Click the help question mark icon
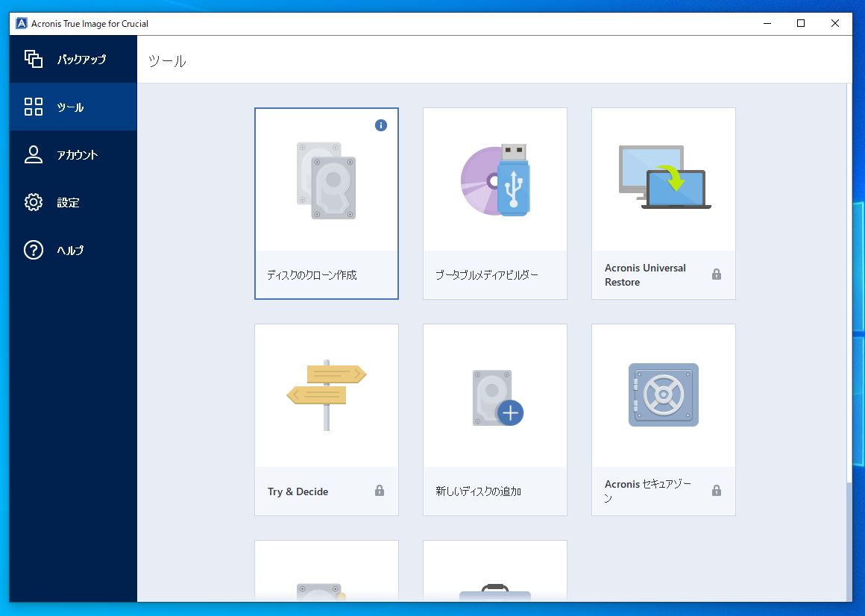This screenshot has width=865, height=616. (33, 250)
